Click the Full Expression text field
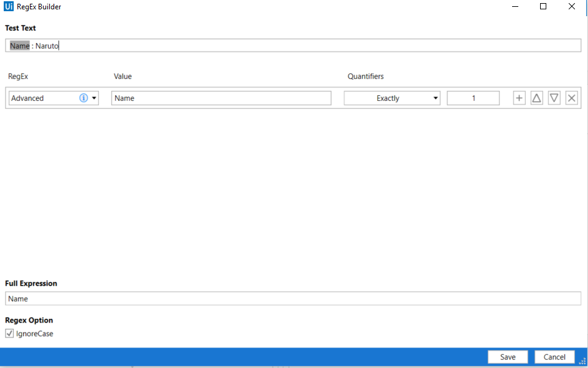Viewport: 588px width, 368px height. click(x=292, y=299)
